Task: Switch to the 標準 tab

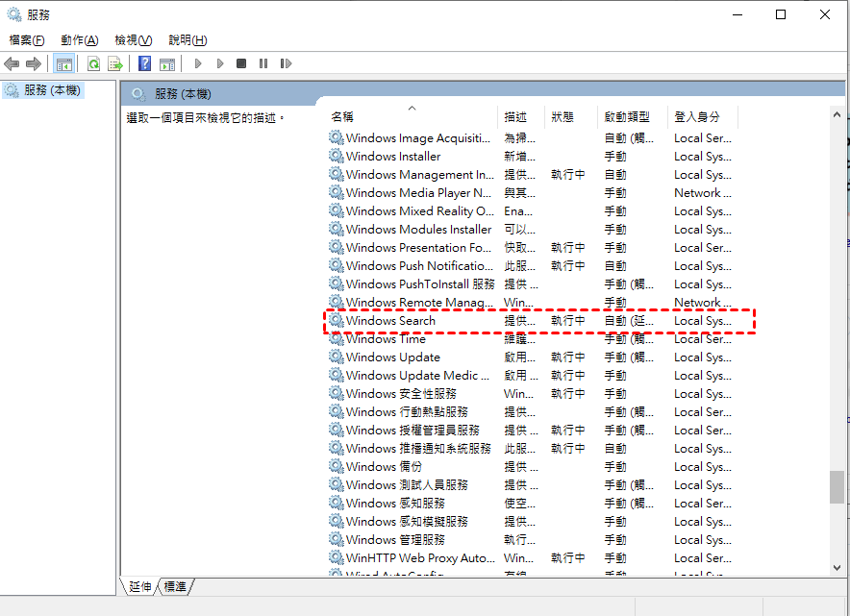Action: click(175, 587)
